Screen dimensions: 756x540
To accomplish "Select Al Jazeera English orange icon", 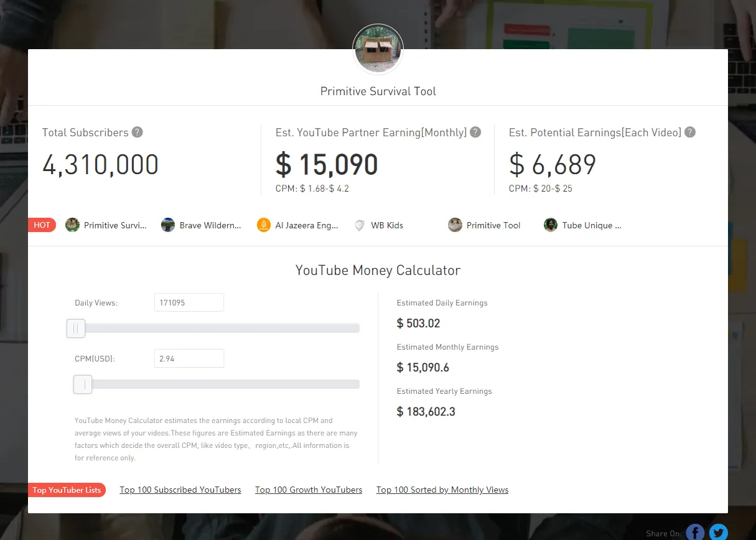I will 264,225.
